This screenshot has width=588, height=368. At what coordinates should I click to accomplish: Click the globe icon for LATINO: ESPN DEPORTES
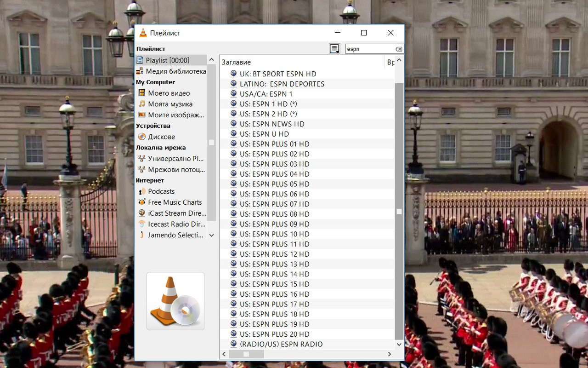point(233,84)
